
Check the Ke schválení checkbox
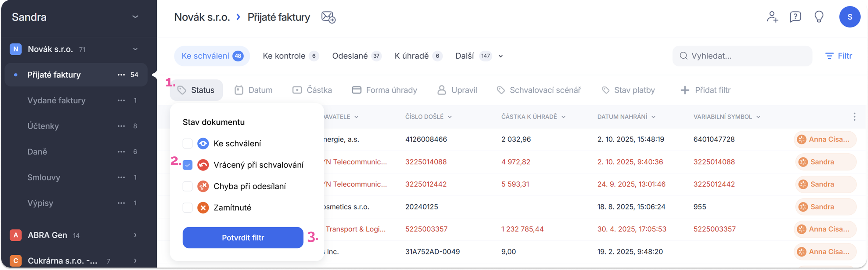(x=188, y=144)
